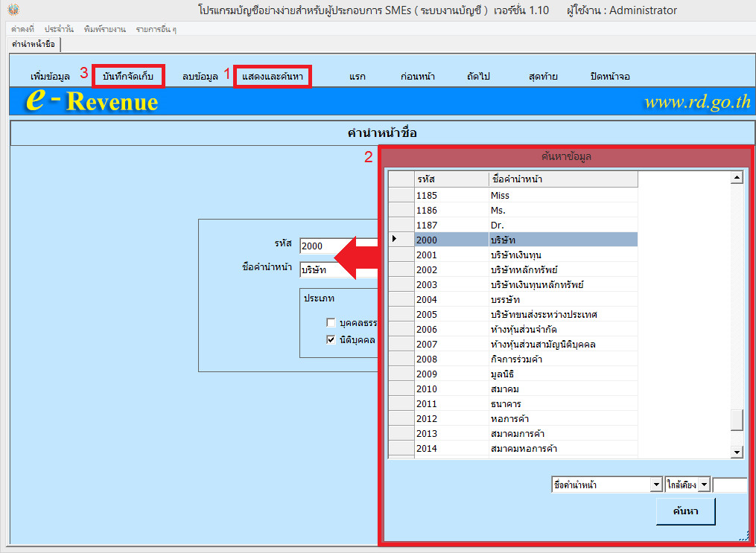This screenshot has height=553, width=756.
Task: Click the row selector beside code 2009
Action: (401, 374)
